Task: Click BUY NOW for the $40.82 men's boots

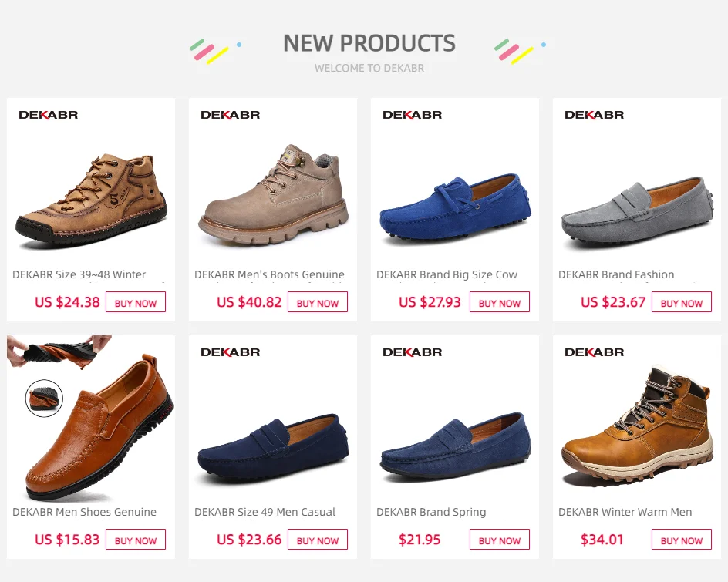Action: pyautogui.click(x=318, y=302)
